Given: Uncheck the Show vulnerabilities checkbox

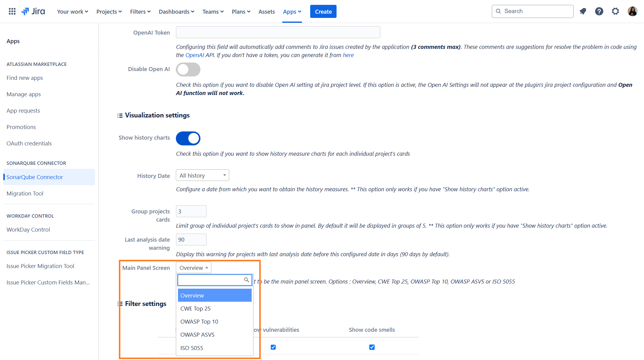Looking at the screenshot, I should 273,347.
